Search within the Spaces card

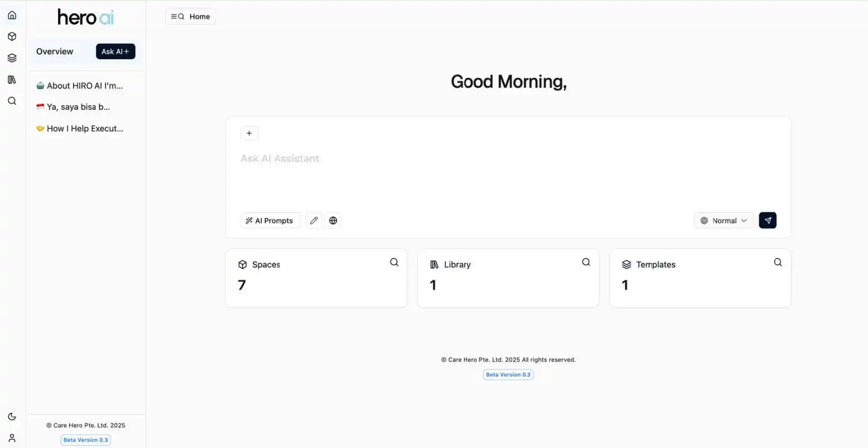[394, 262]
